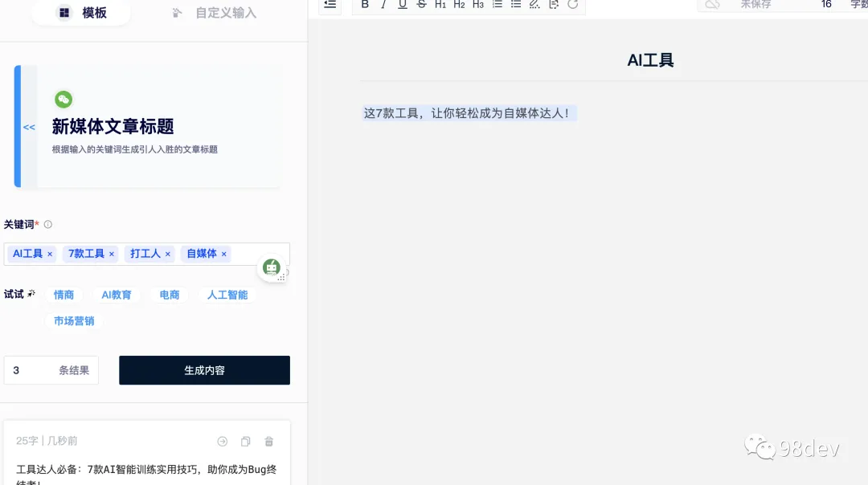Select the ordered list icon
Viewport: 868px width, 485px height.
click(x=497, y=5)
